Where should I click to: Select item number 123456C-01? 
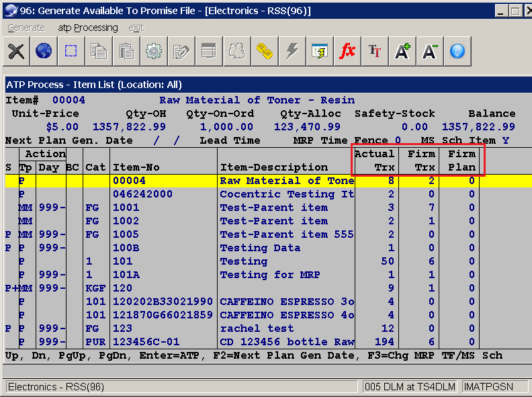click(146, 342)
